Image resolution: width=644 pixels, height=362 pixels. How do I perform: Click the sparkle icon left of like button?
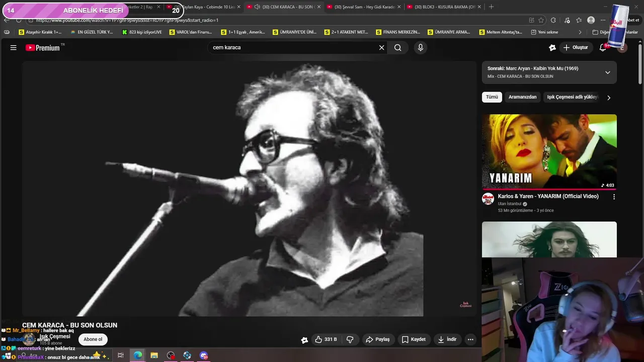click(x=304, y=340)
